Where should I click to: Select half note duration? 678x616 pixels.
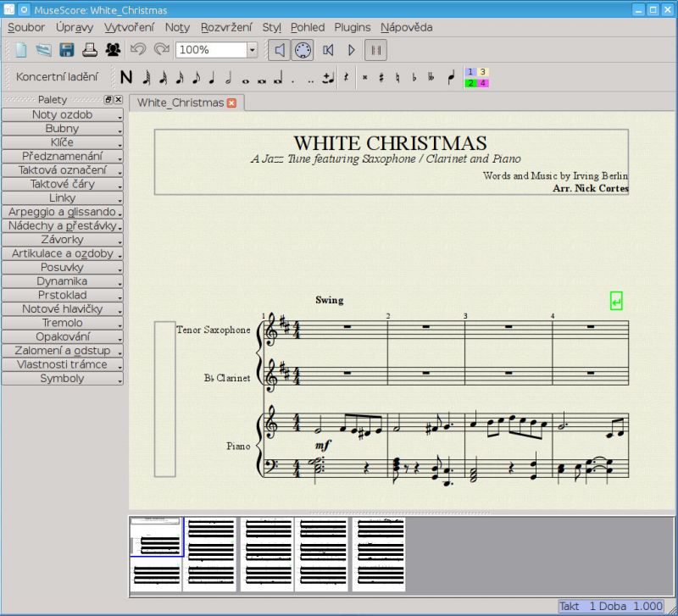point(229,77)
